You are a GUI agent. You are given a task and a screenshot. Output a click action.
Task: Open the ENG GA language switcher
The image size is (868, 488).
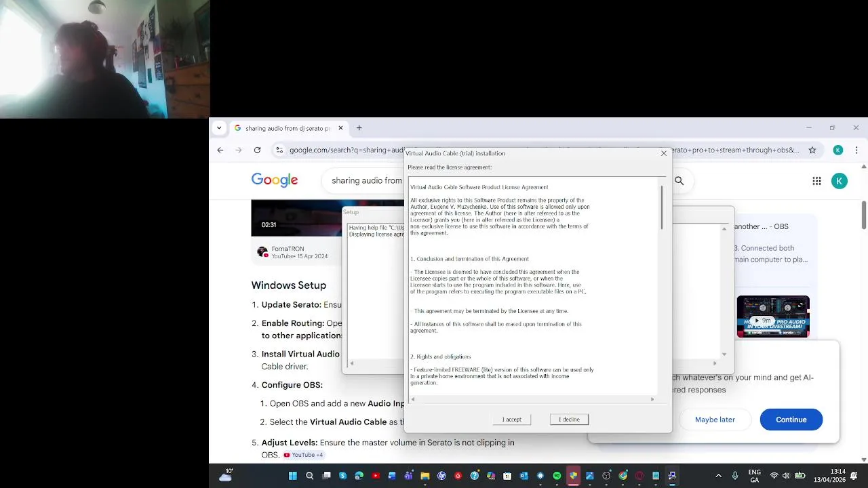[x=754, y=476]
